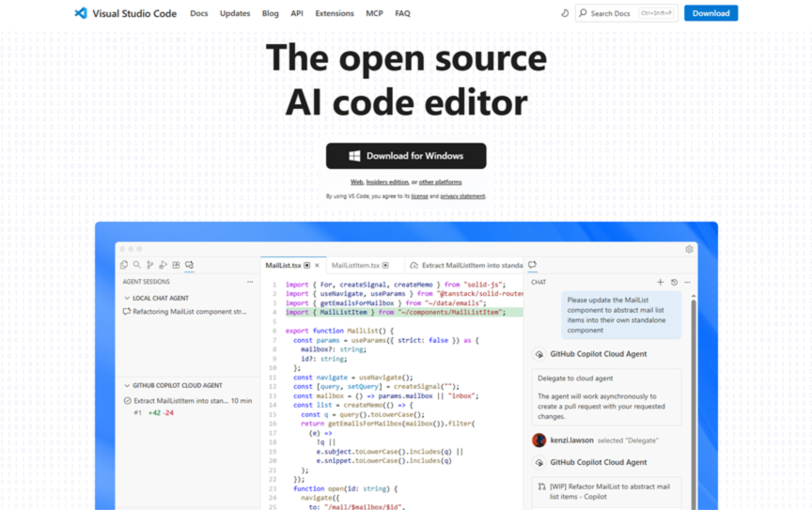Viewport: 812px width, 510px height.
Task: Click the Download for Windows button
Action: pos(406,156)
